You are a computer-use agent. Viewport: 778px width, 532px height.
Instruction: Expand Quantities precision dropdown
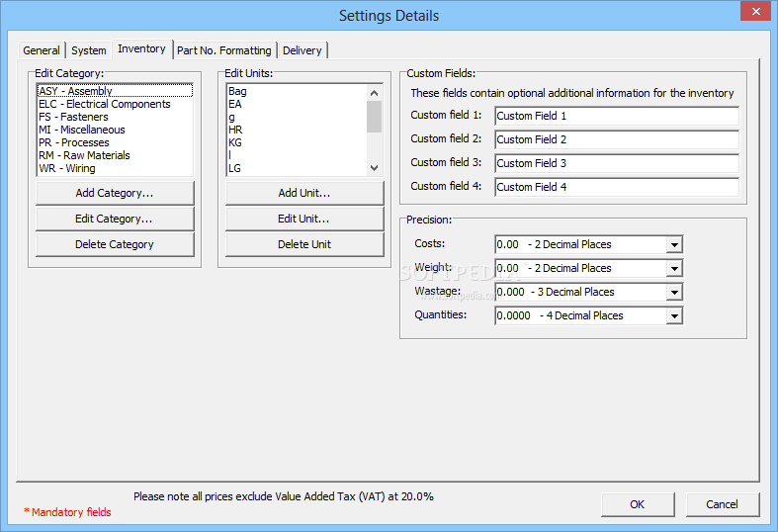tap(674, 316)
